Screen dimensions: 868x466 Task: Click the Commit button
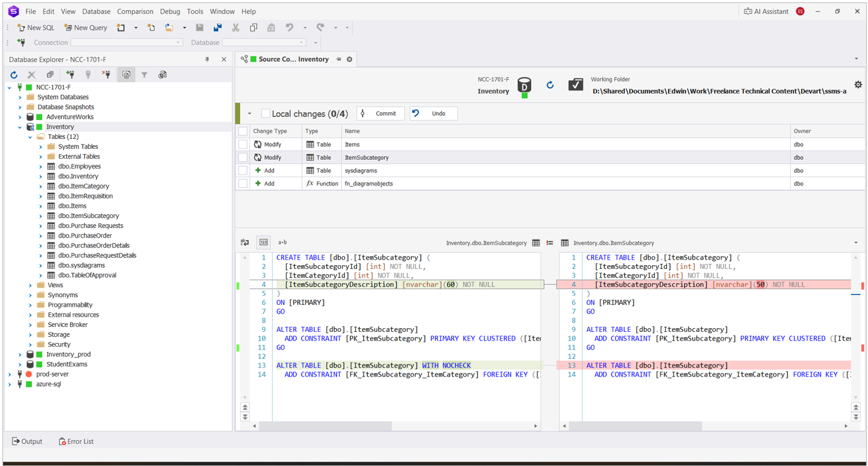coord(380,113)
